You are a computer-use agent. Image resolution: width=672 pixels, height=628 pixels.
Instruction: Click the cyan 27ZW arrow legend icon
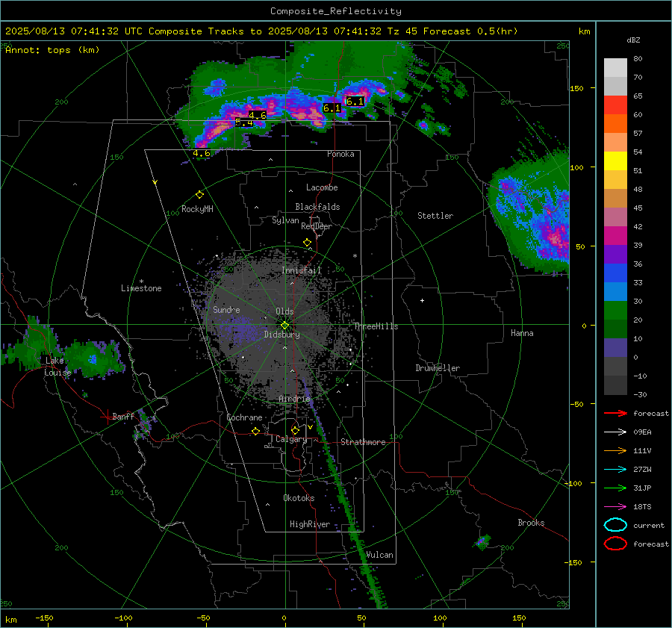coord(615,470)
